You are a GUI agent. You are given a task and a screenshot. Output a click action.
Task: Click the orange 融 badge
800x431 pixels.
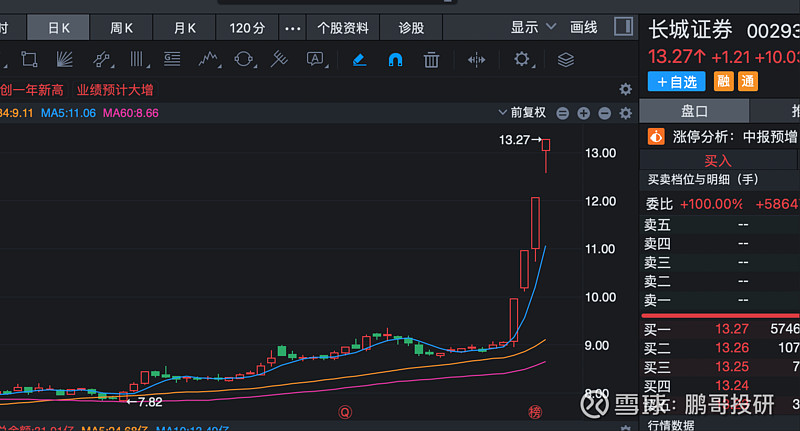pyautogui.click(x=723, y=81)
